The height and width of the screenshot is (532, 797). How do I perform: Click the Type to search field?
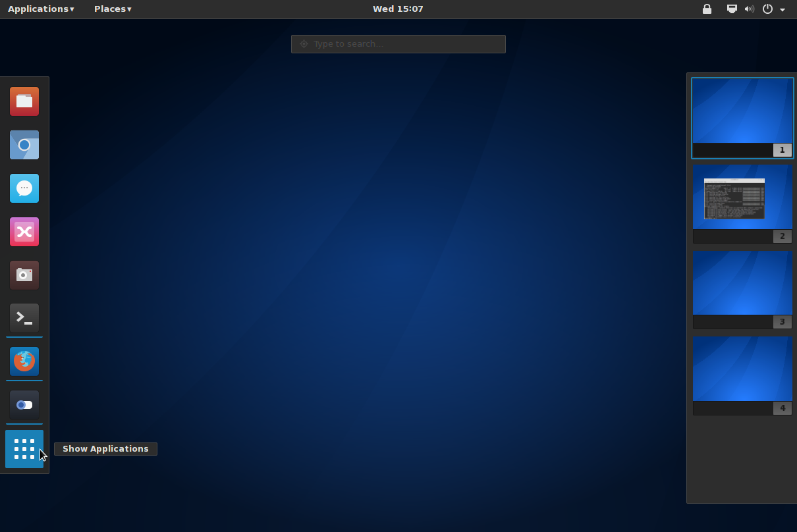(398, 44)
